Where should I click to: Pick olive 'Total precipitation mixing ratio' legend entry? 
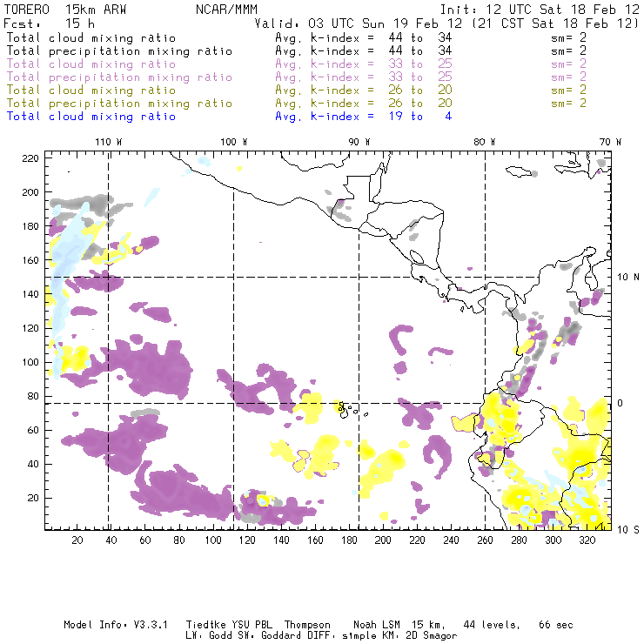click(119, 104)
